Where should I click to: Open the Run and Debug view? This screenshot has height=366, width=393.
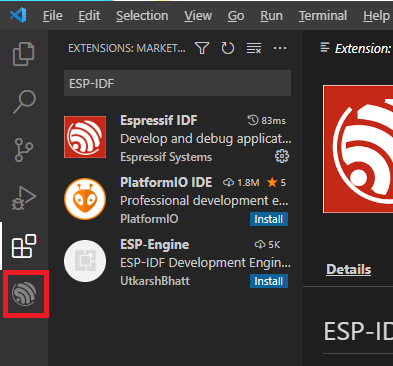24,198
